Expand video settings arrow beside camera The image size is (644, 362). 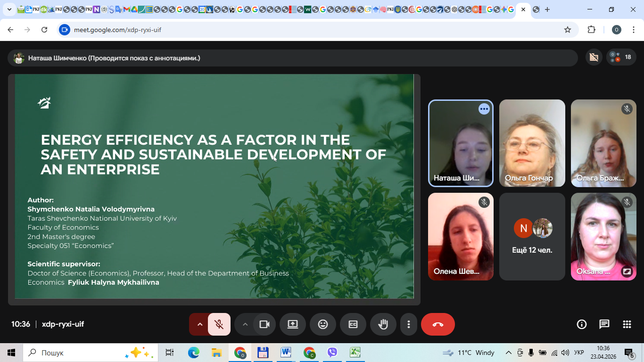[x=245, y=324]
